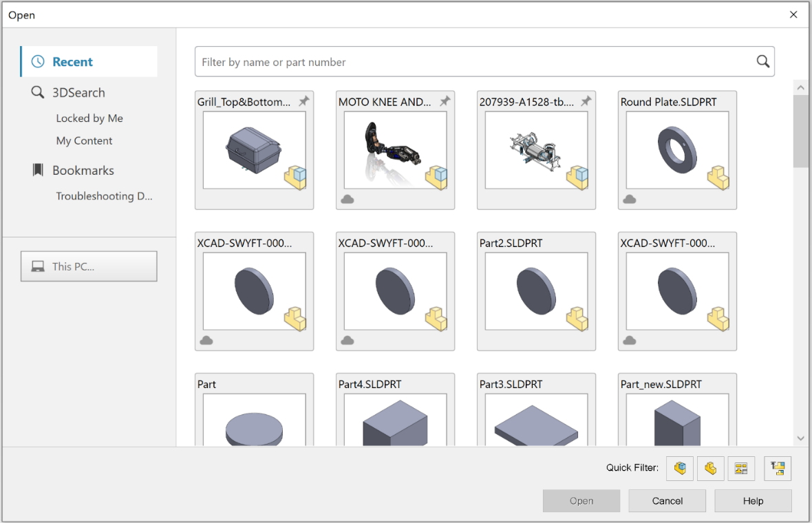Image resolution: width=812 pixels, height=523 pixels.
Task: Click assembly type icon on Grill_Top&Bottom thumbnail
Action: click(295, 178)
